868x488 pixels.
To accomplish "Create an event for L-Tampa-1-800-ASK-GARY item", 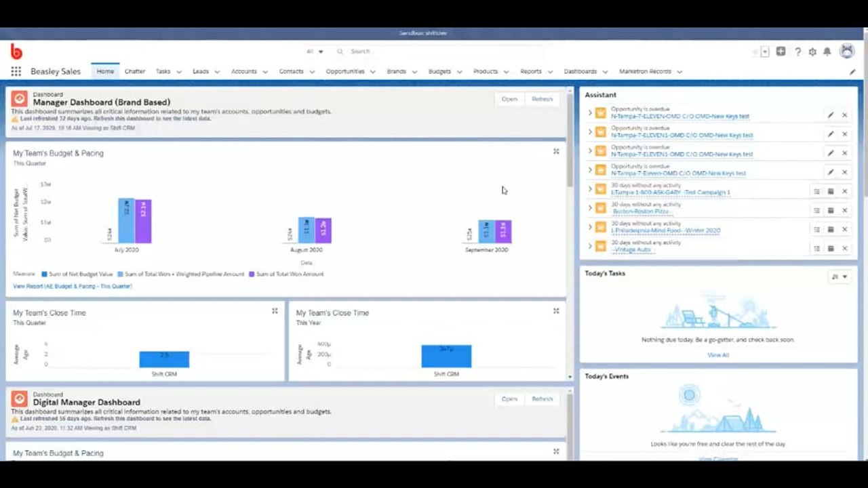I will (831, 191).
